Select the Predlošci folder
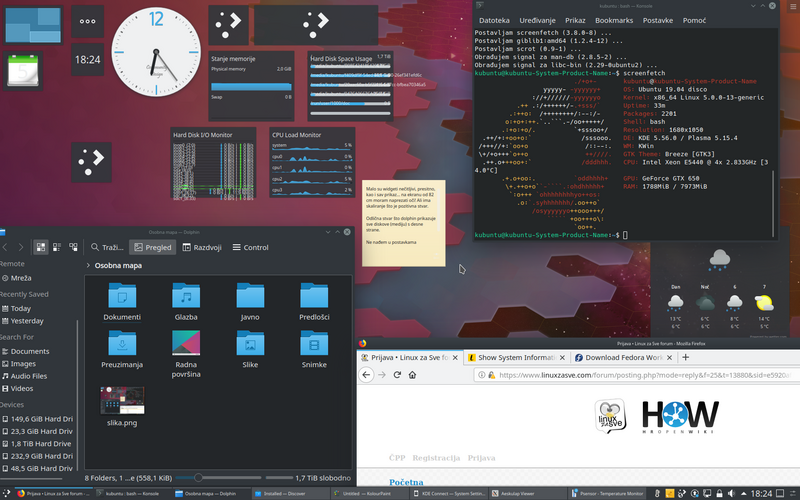Viewport: 800px width, 500px height. click(x=314, y=302)
